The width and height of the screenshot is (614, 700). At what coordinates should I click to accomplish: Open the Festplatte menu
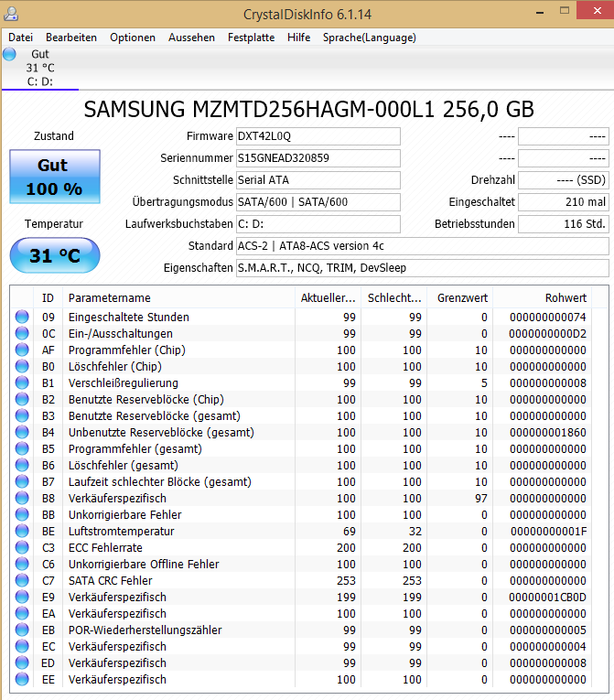click(251, 38)
